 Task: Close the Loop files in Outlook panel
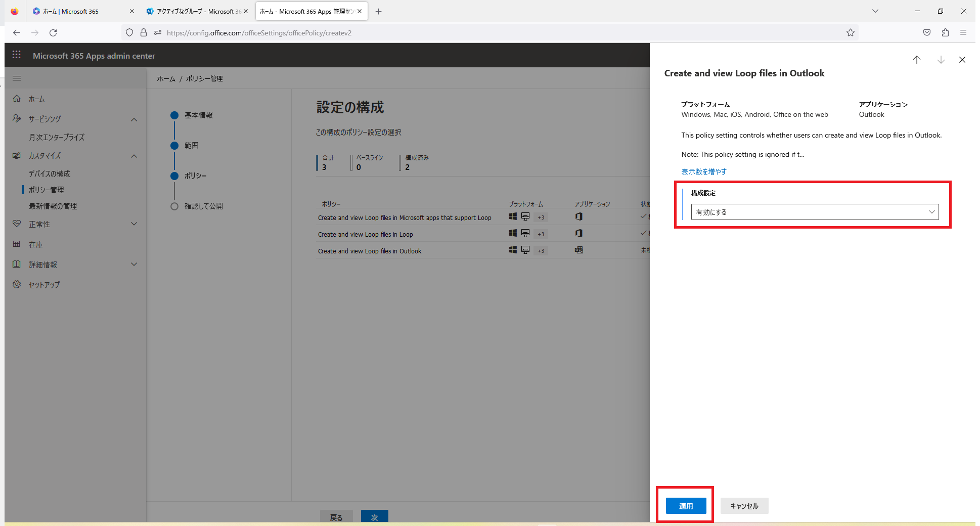(x=962, y=60)
